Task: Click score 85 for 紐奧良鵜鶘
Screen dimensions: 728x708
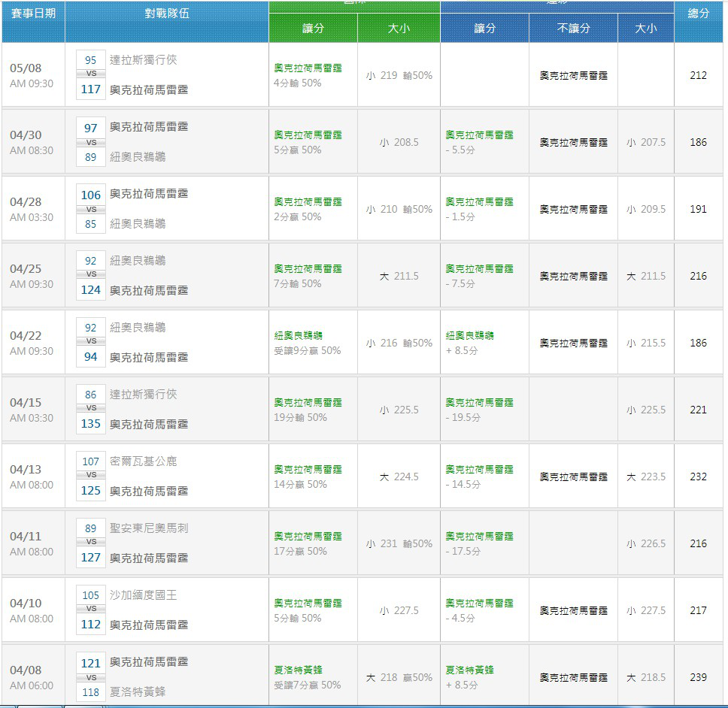Action: point(90,224)
